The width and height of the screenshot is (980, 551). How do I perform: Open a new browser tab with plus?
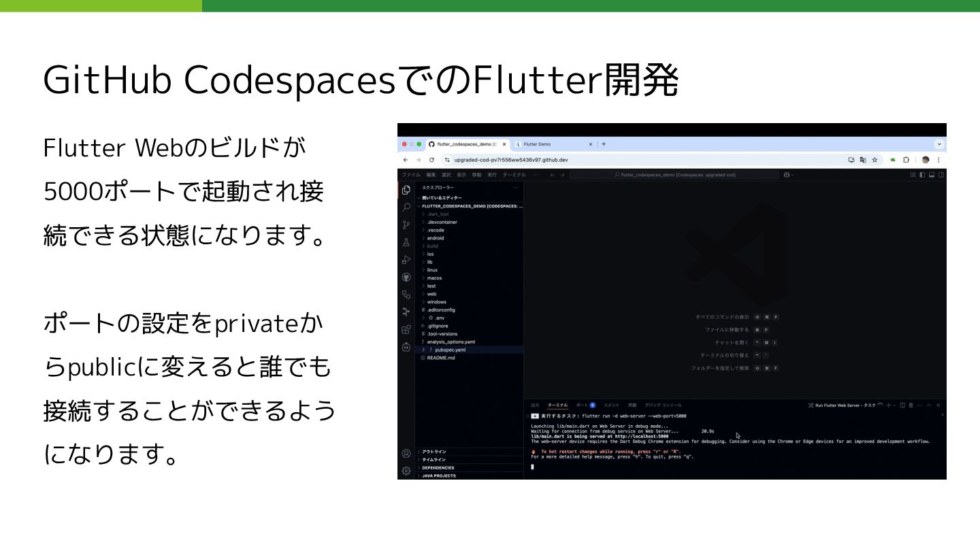pyautogui.click(x=604, y=144)
